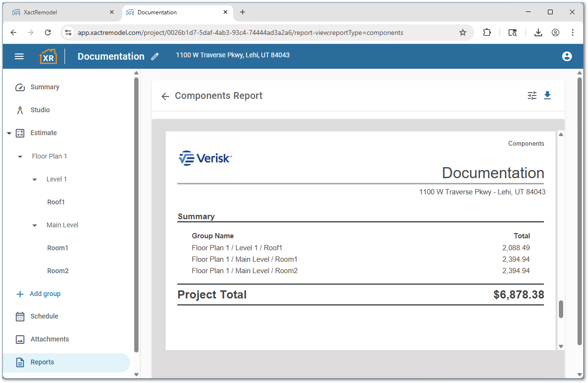Open the hamburger navigation menu
Screen dimensions: 588x383
pos(19,56)
